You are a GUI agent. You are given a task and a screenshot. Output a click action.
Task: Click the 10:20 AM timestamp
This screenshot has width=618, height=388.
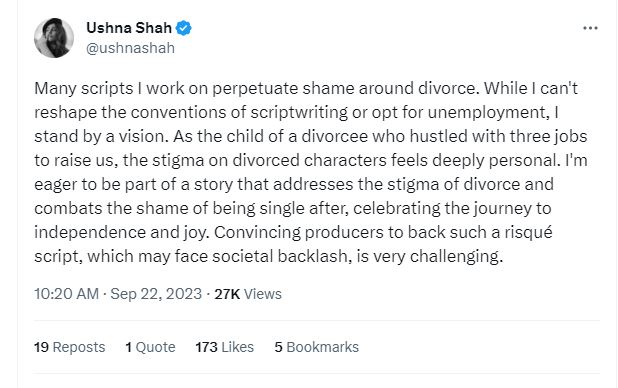[66, 294]
